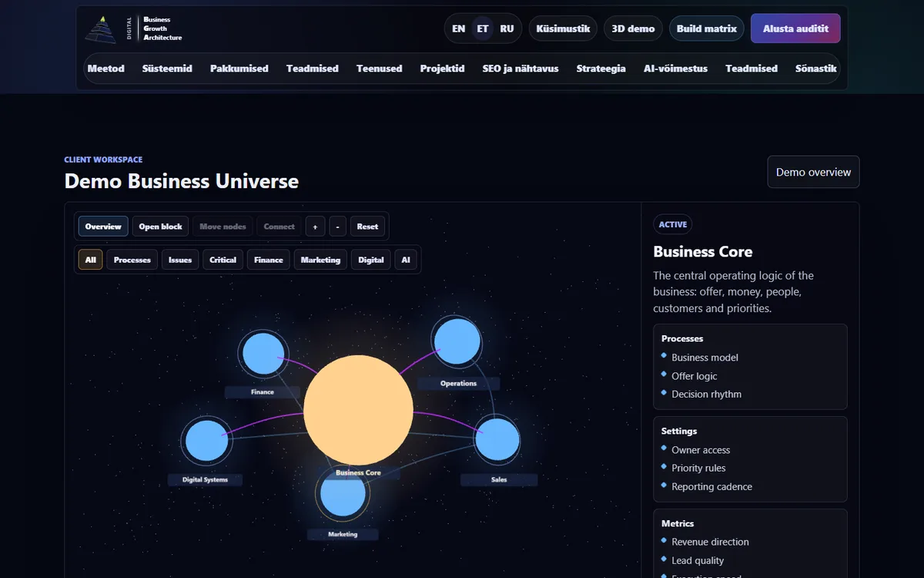This screenshot has width=924, height=578.
Task: Filter nodes by Digital
Action: tap(371, 260)
